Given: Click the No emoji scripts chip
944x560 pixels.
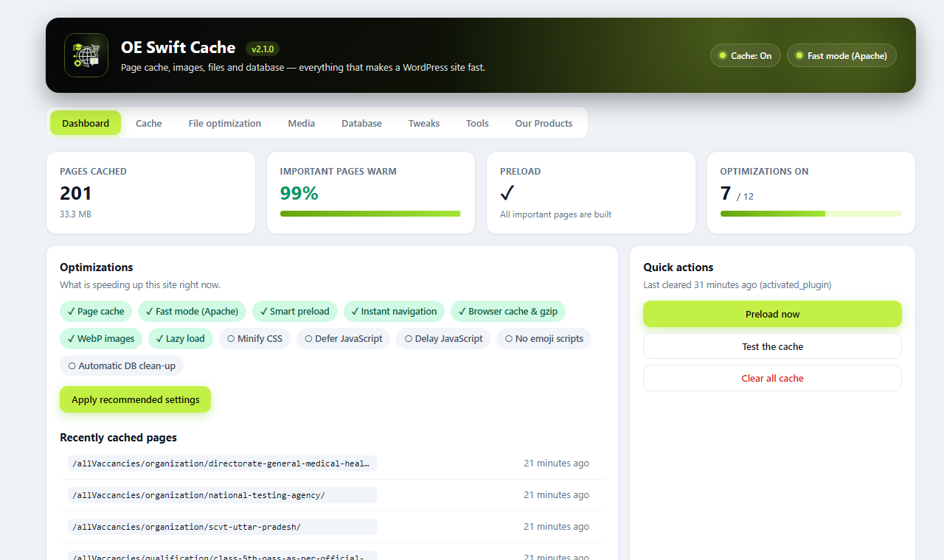Looking at the screenshot, I should tap(544, 338).
